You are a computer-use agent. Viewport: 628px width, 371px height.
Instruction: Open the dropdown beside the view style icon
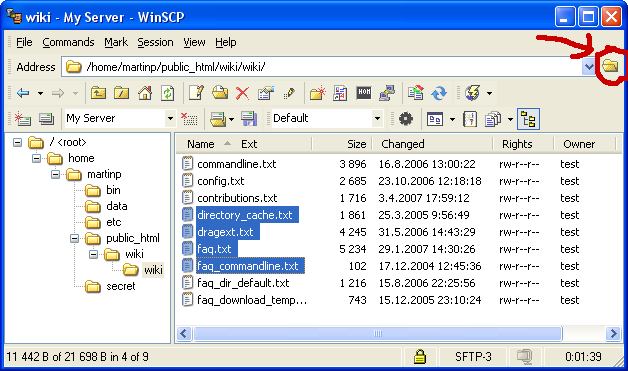[x=452, y=119]
